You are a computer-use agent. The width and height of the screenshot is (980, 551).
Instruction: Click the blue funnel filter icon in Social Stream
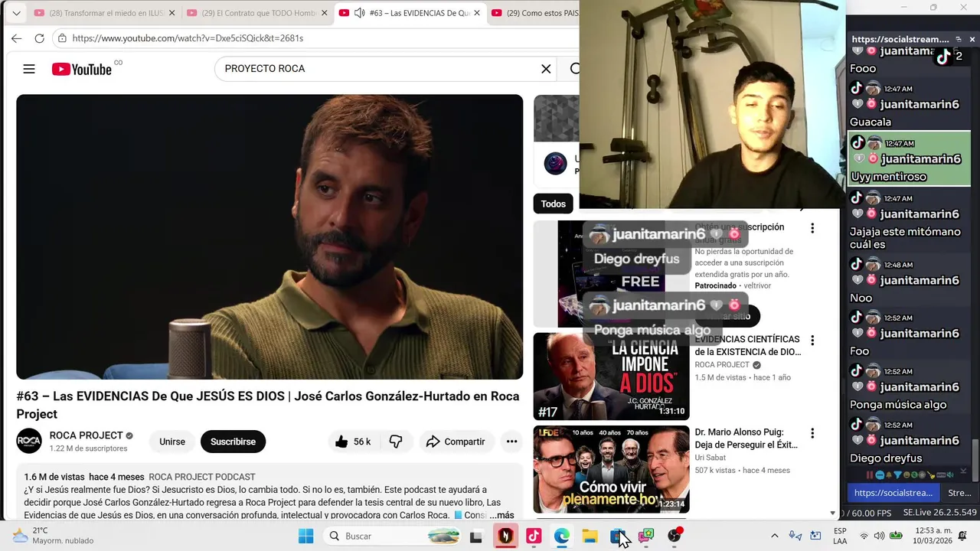897,474
